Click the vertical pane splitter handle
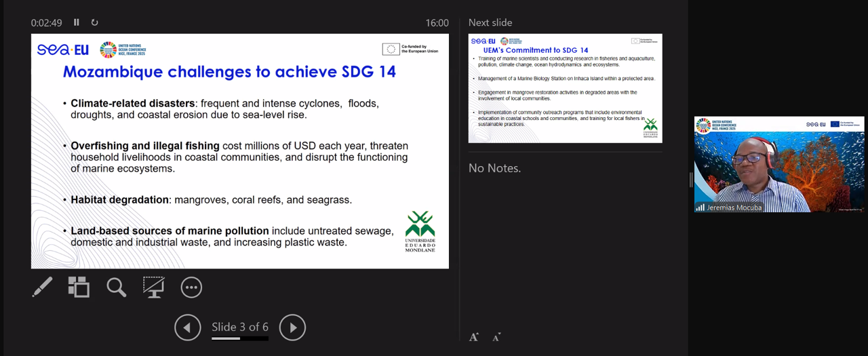The width and height of the screenshot is (868, 356). coord(690,179)
